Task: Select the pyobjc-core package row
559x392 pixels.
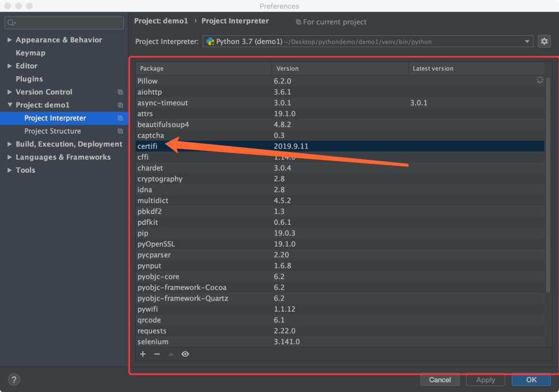Action: 340,277
